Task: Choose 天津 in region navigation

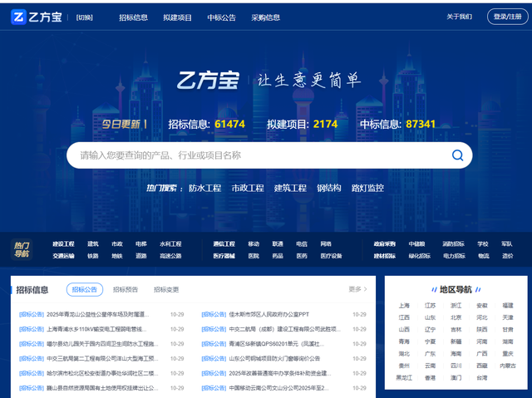Action: pyautogui.click(x=508, y=317)
